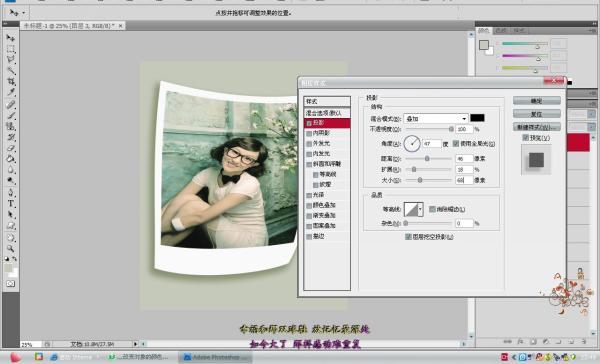Select the Move tool in toolbox

point(10,38)
